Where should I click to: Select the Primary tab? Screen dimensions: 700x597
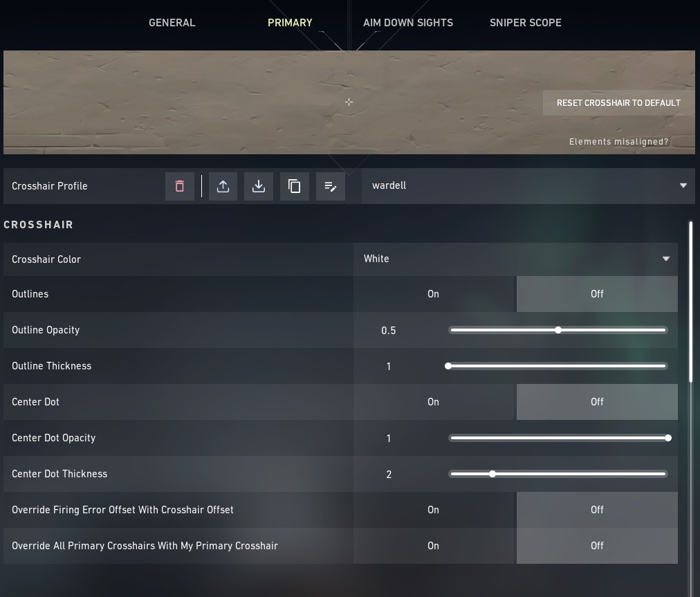click(x=290, y=23)
